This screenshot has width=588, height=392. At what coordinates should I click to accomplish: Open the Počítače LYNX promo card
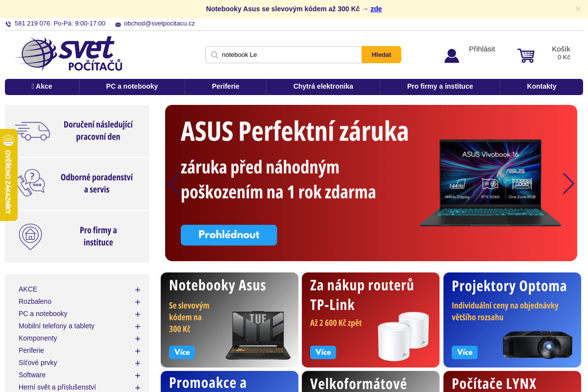(x=512, y=382)
